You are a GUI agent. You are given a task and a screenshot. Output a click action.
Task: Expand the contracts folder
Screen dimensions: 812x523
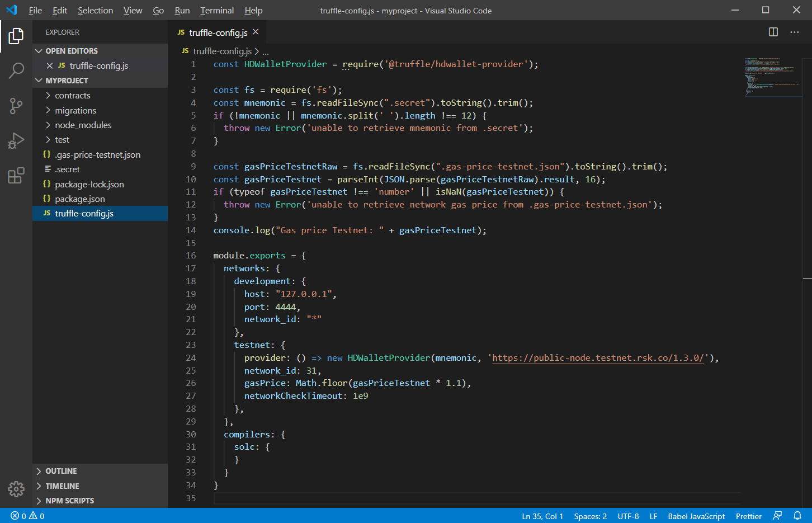(100, 95)
